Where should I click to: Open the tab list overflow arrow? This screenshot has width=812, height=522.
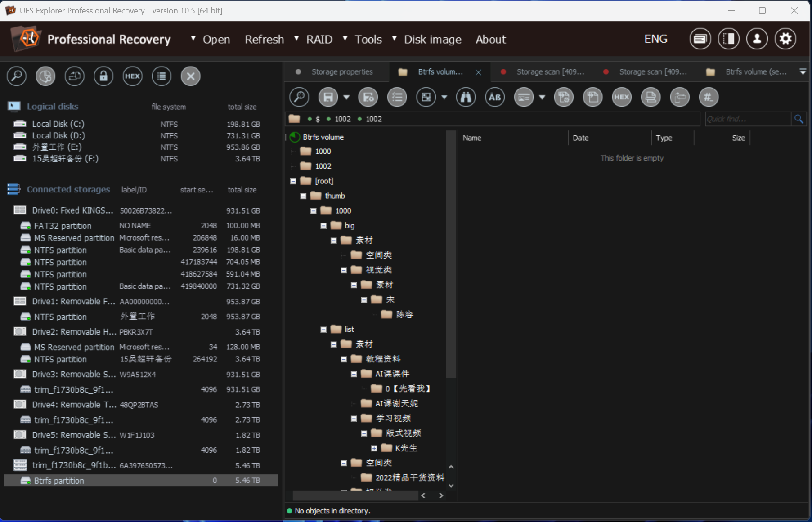[x=803, y=72]
